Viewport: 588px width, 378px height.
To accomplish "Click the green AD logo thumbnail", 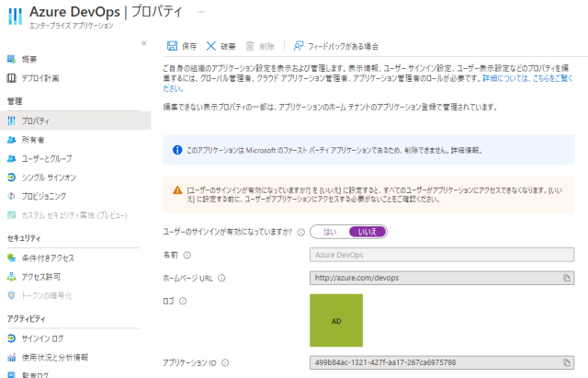I will pos(336,320).
